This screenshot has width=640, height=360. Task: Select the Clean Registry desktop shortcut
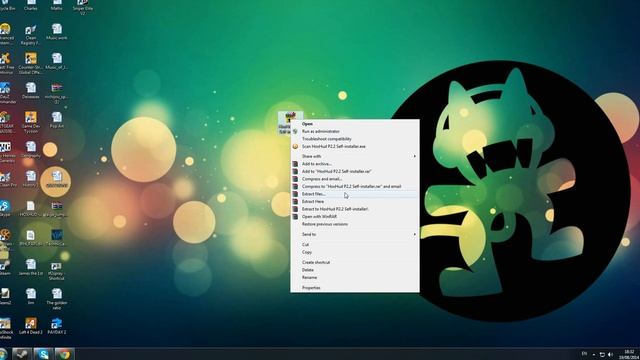point(31,34)
